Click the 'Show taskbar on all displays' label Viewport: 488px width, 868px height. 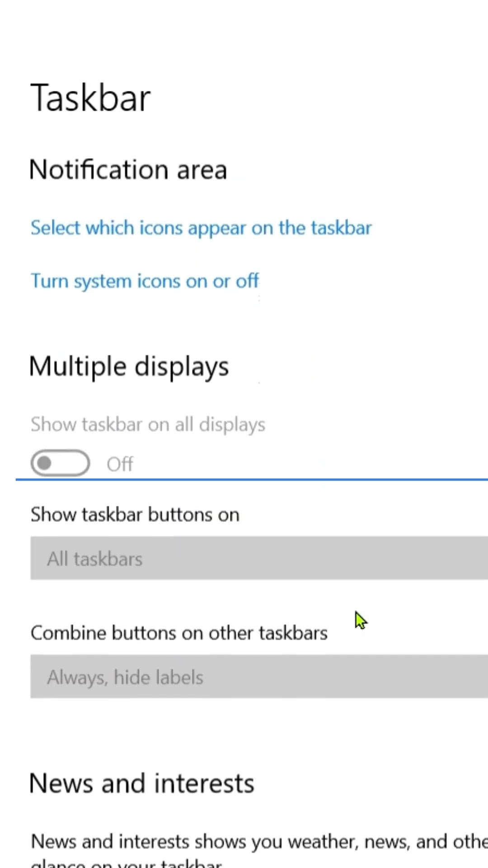pyautogui.click(x=148, y=425)
